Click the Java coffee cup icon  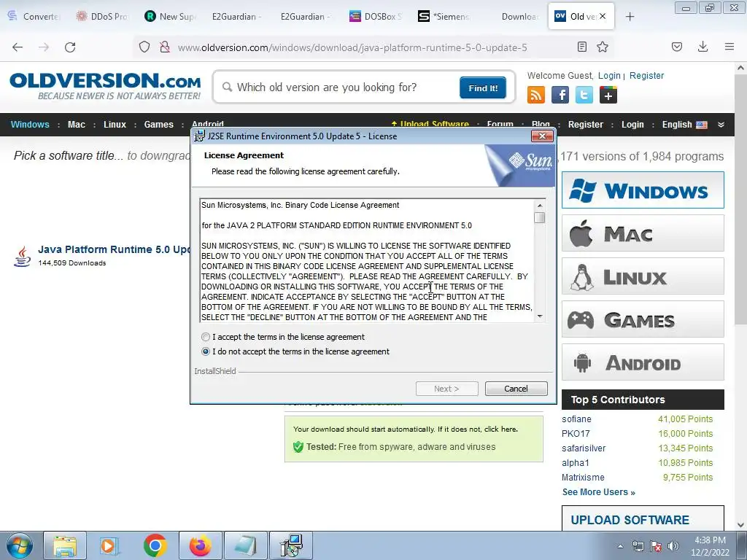(x=22, y=256)
